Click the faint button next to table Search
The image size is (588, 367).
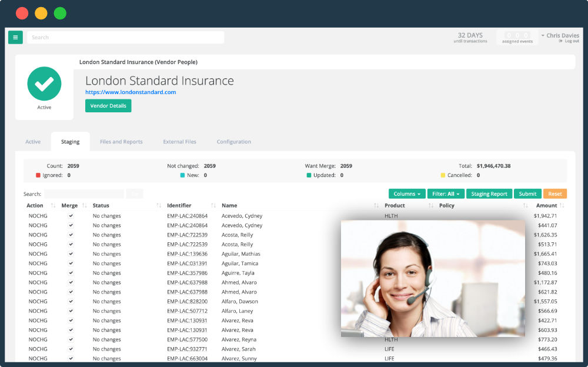pos(135,194)
